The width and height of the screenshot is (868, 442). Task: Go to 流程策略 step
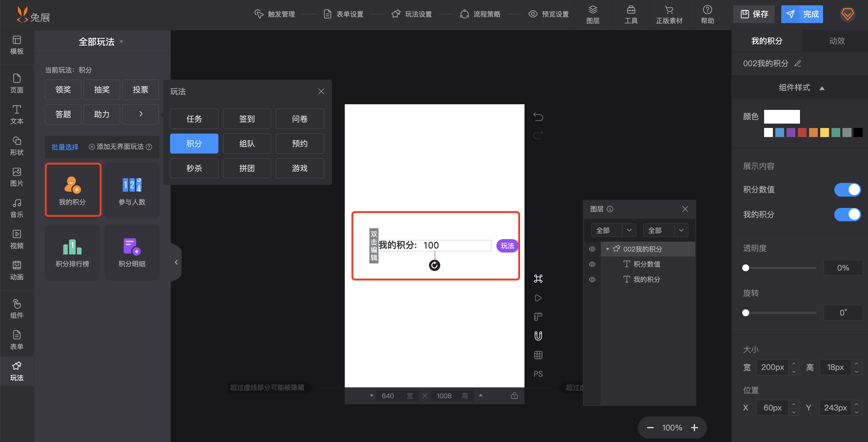click(480, 14)
